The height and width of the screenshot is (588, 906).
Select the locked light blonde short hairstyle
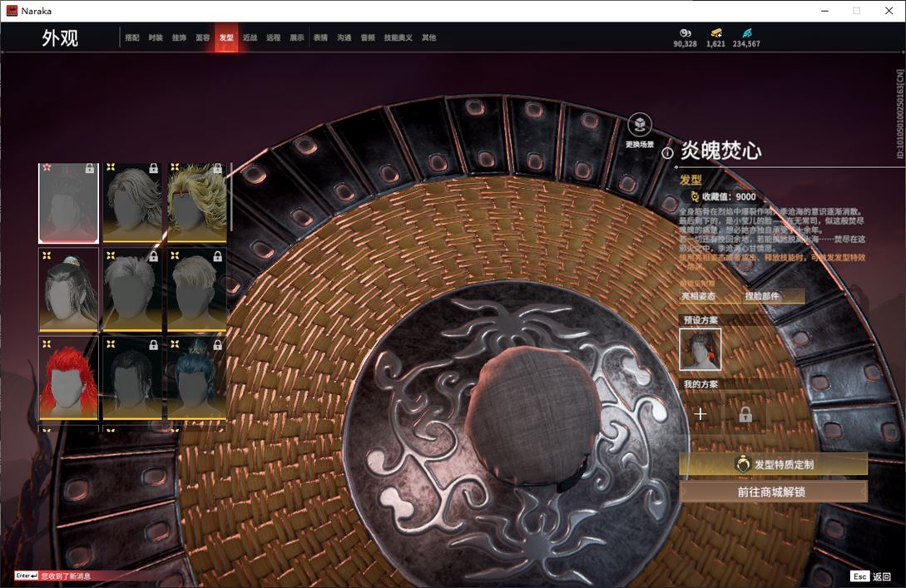(197, 290)
